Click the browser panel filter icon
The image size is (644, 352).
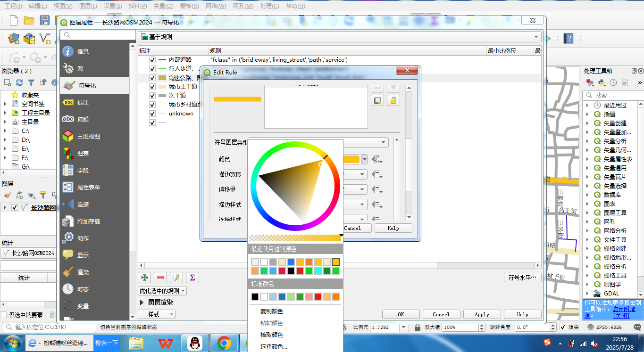point(31,82)
